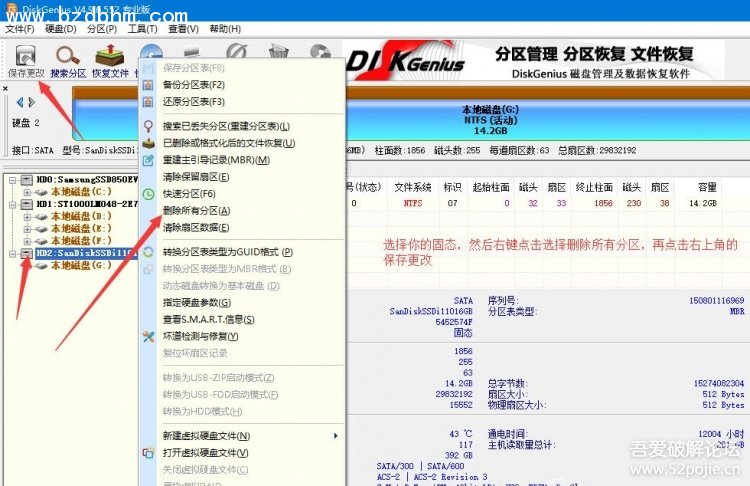Click the 保存更改 toolbar icon
The height and width of the screenshot is (486, 750).
coord(25,56)
